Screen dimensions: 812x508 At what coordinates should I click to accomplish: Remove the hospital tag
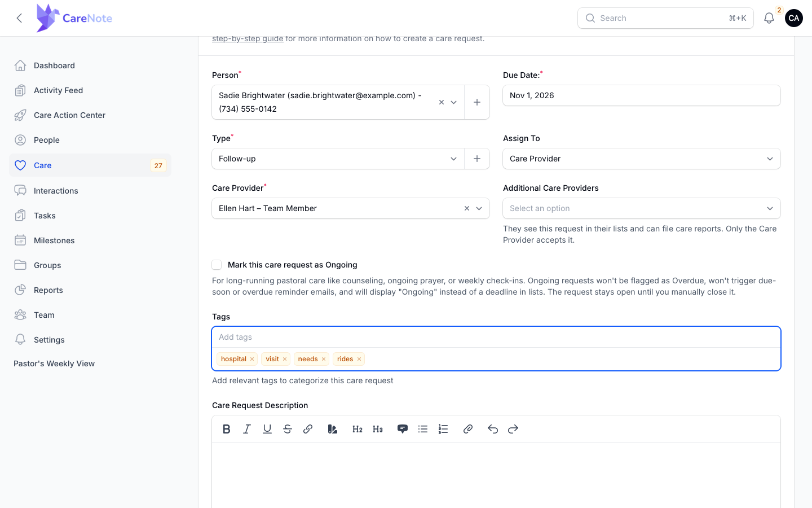point(252,359)
